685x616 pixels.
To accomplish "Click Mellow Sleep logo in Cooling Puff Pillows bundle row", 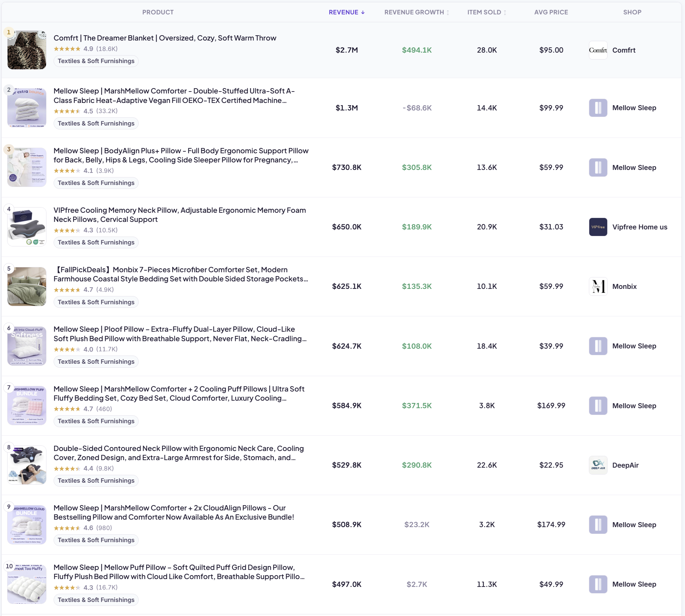I will click(598, 406).
